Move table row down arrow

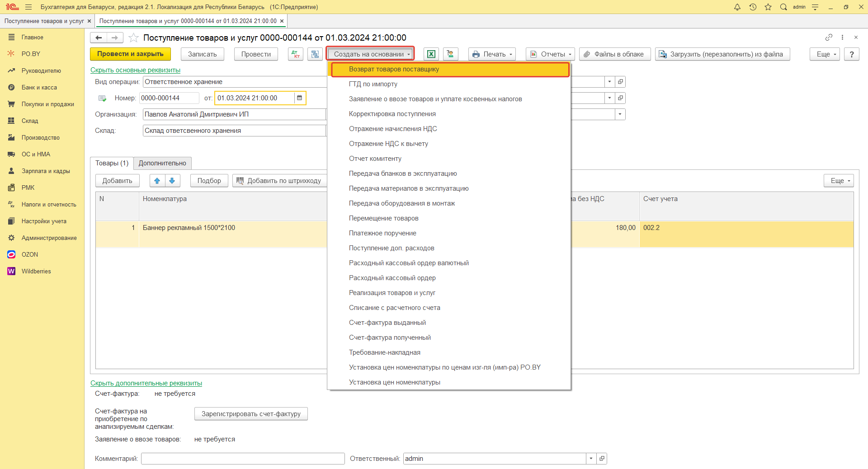pos(172,181)
